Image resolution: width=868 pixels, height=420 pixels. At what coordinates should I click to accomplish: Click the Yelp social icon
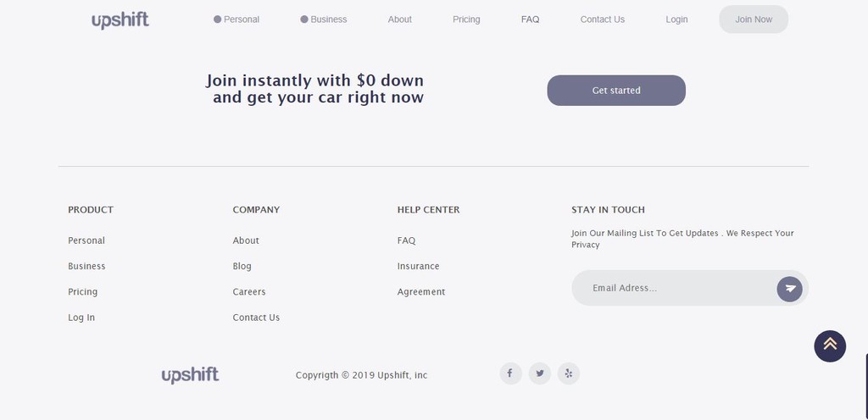[x=569, y=373]
